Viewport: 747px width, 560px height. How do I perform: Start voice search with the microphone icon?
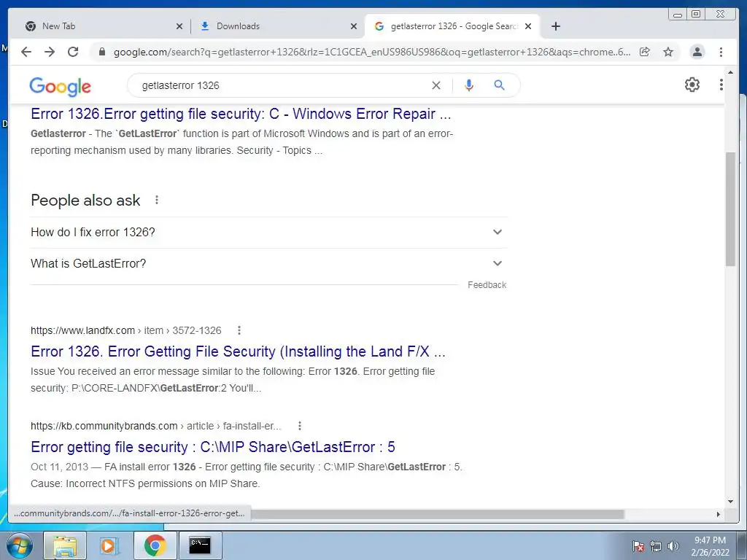469,85
